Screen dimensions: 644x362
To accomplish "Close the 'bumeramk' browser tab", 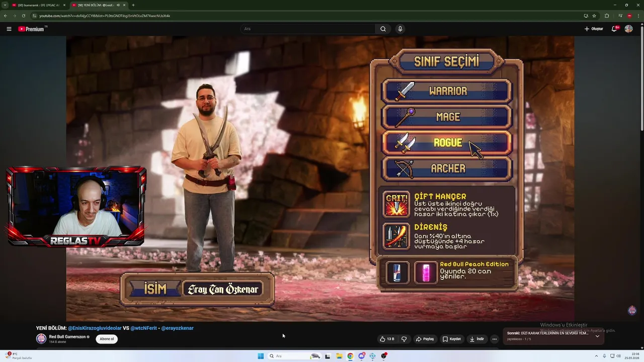I will pyautogui.click(x=64, y=5).
